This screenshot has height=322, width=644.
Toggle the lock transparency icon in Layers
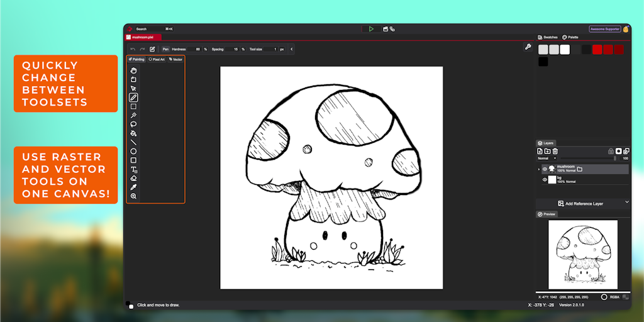click(610, 151)
